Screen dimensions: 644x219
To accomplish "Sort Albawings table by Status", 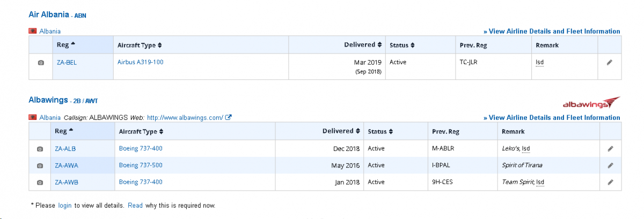I will click(x=380, y=132).
